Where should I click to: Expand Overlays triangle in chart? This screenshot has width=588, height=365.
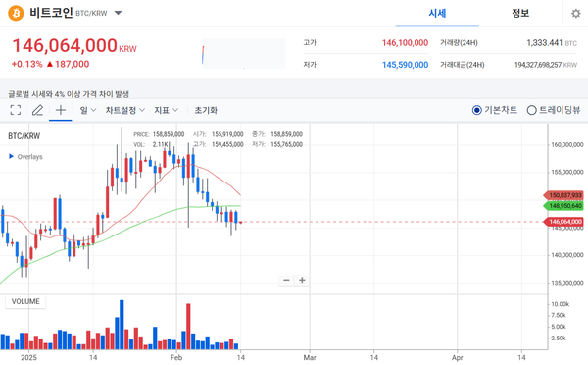click(x=11, y=157)
